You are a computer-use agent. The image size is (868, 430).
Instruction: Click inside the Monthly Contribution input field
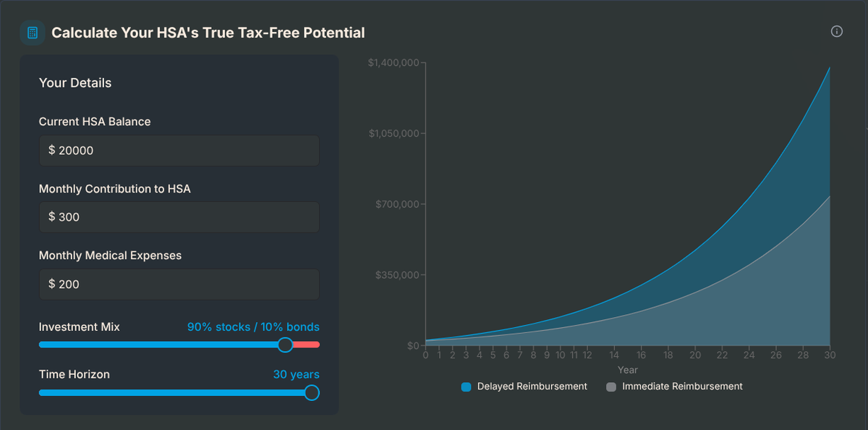point(179,217)
